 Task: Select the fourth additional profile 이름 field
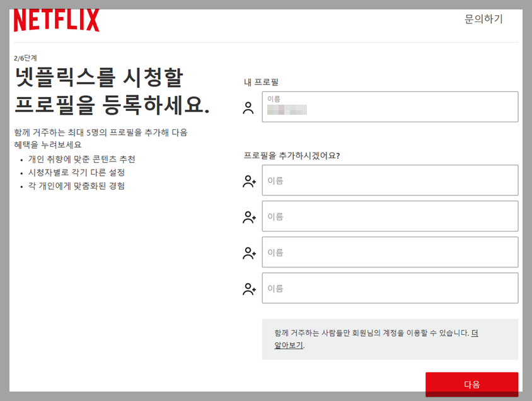pos(390,288)
